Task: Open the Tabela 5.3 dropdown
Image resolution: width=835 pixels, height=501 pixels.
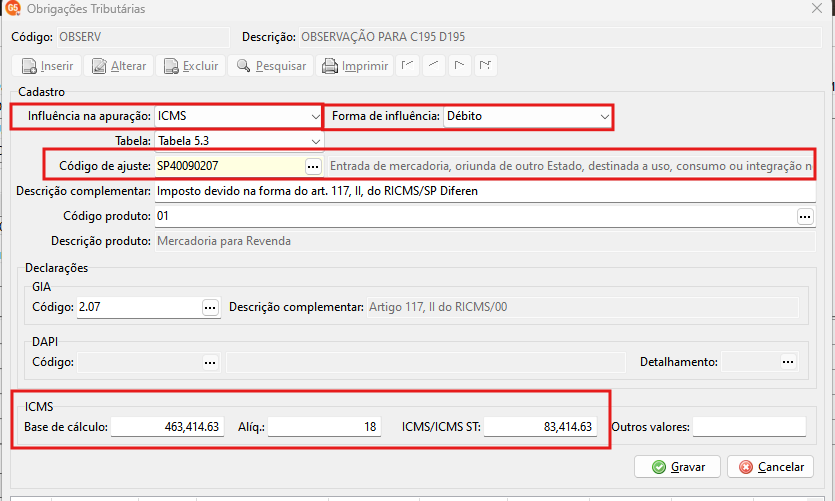Action: tap(315, 141)
